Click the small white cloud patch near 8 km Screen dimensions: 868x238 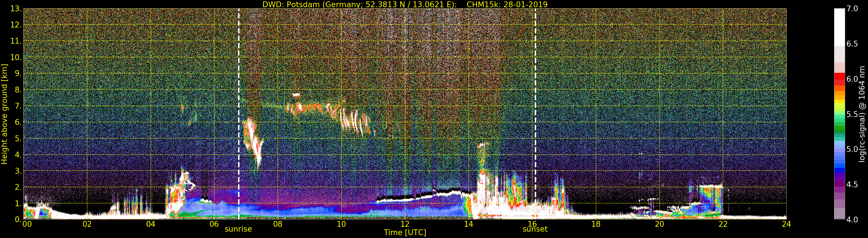click(296, 95)
